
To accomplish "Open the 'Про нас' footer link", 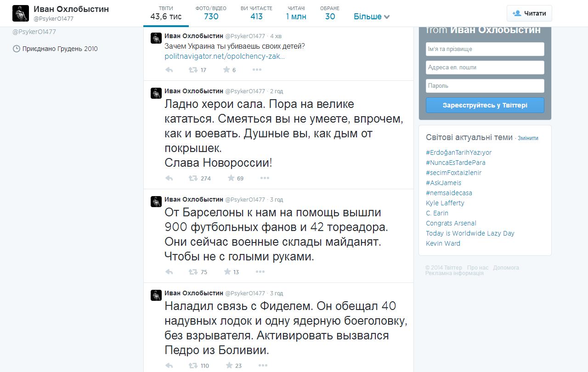I will 478,268.
